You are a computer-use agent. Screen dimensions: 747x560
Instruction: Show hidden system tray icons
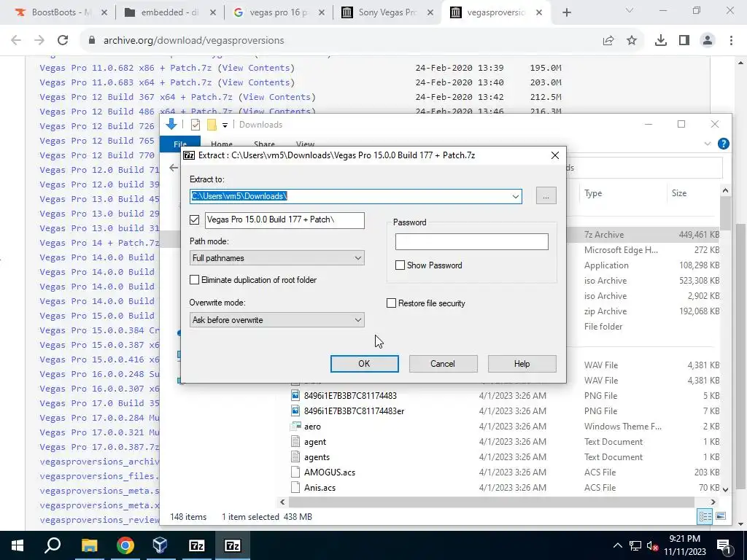[617, 545]
